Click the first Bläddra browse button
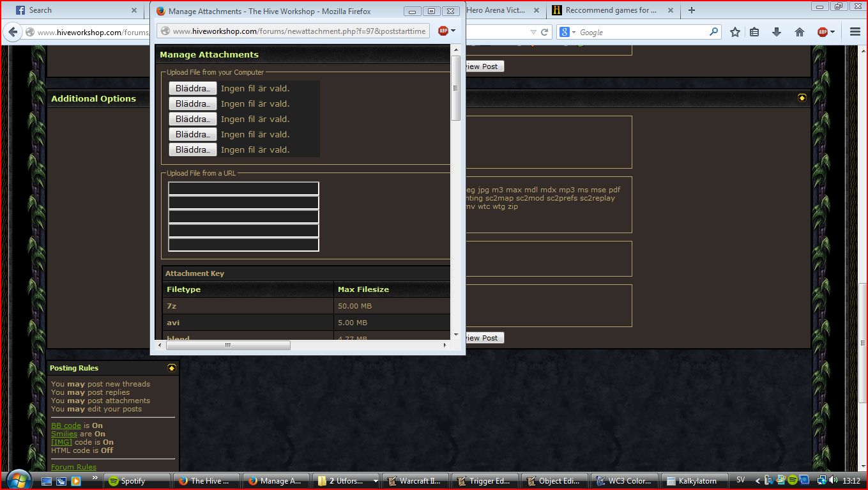868x490 pixels. (x=192, y=88)
